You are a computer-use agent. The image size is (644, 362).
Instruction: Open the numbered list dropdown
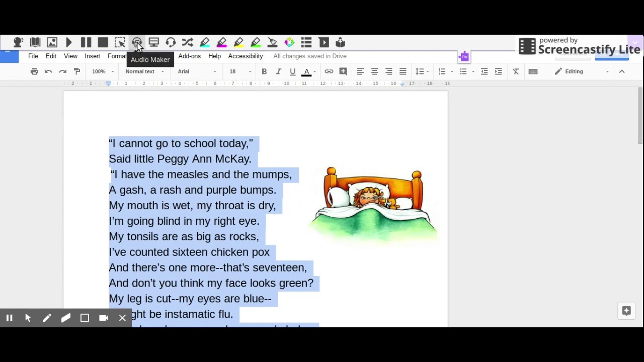445,71
